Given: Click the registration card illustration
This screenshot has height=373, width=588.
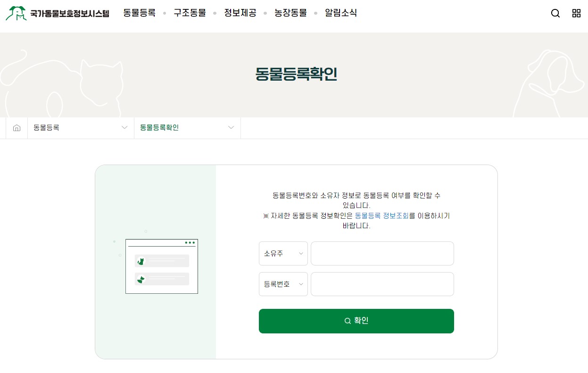Looking at the screenshot, I should coord(162,266).
